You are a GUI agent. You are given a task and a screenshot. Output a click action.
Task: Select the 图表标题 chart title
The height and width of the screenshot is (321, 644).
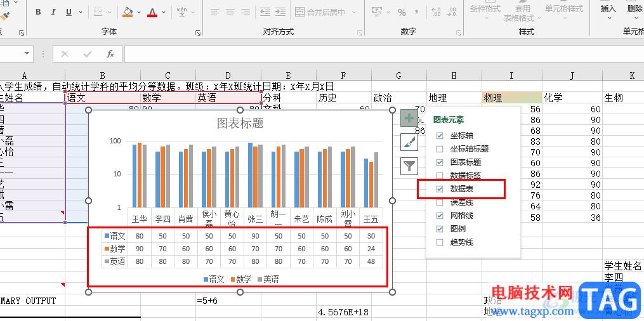click(x=240, y=123)
